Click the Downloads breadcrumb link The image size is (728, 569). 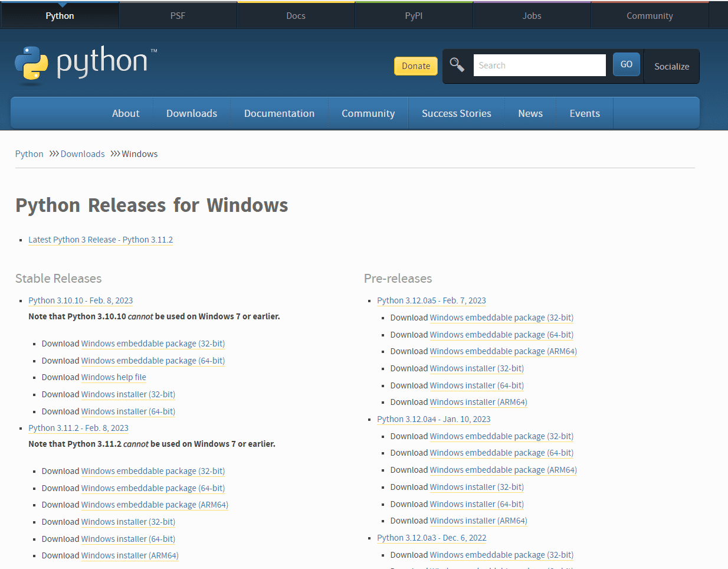(83, 154)
